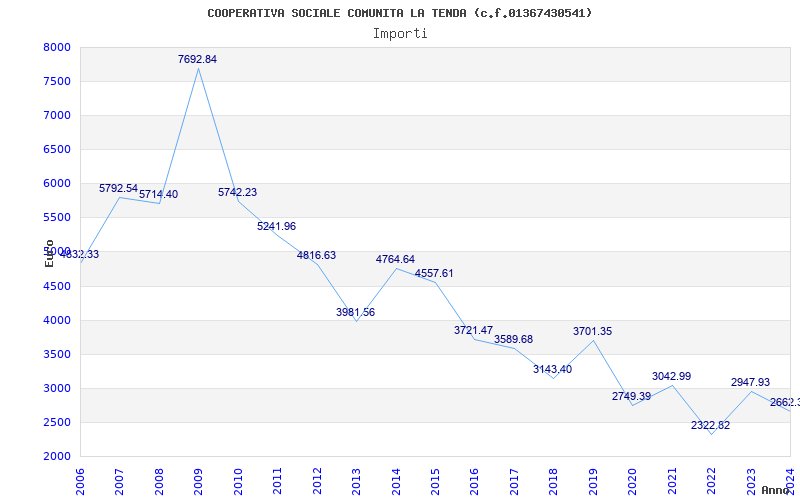Click the 2000 y-axis tick label
This screenshot has height=500, width=800.
[x=56, y=457]
